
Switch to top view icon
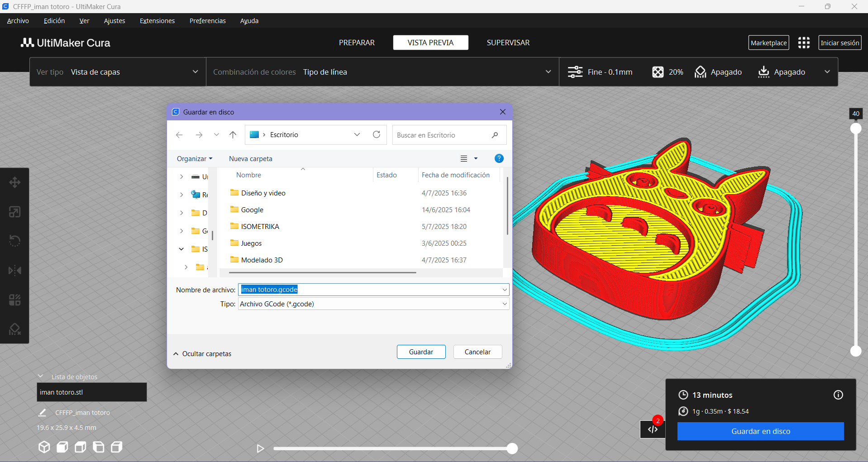[x=80, y=447]
